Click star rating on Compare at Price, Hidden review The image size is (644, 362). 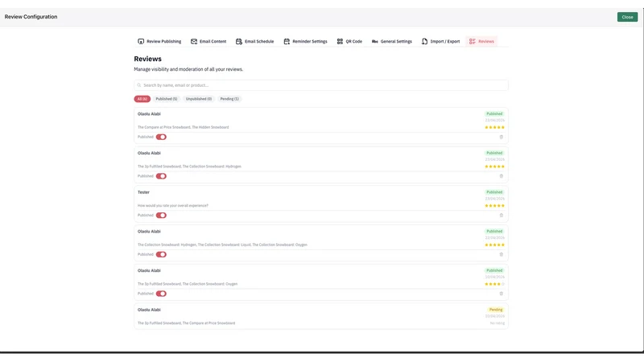(494, 127)
